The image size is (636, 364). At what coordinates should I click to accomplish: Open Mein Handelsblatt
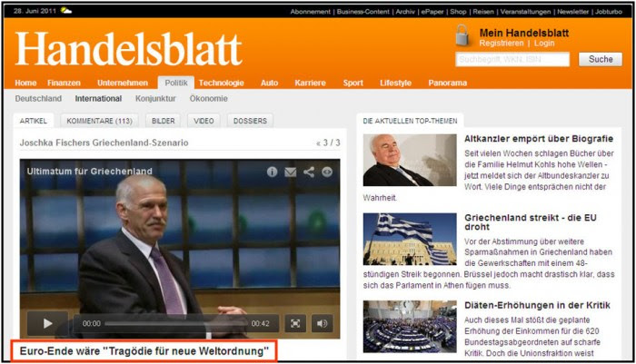524,33
